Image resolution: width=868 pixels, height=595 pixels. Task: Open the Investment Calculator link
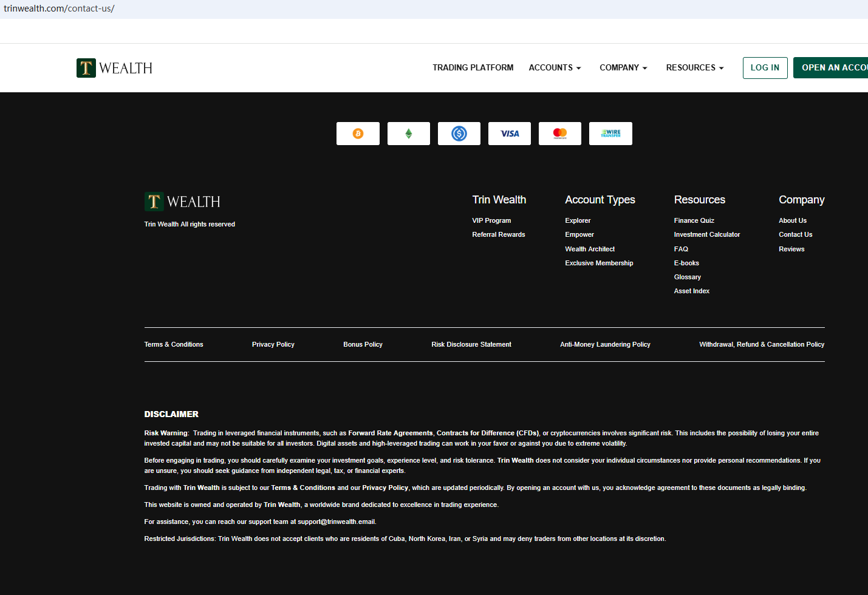click(x=706, y=235)
